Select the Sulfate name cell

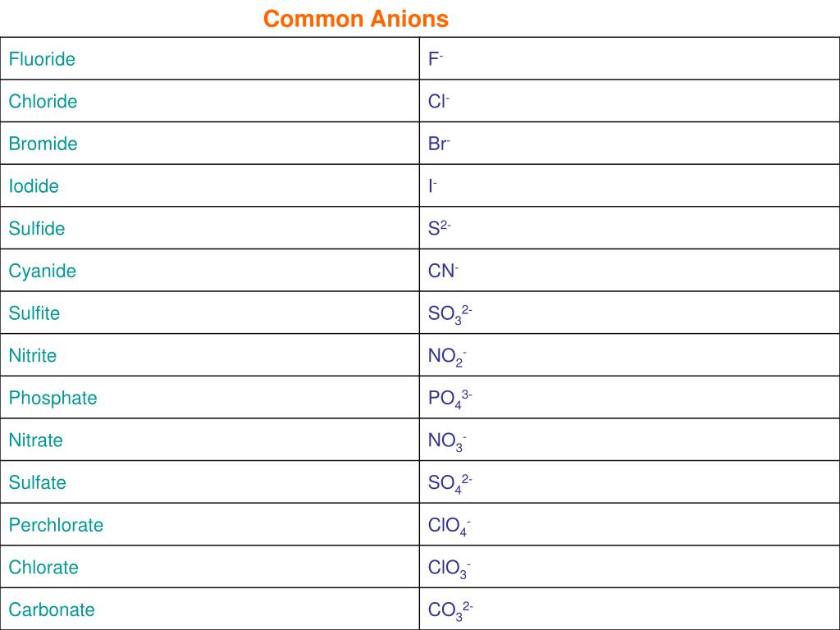click(209, 482)
